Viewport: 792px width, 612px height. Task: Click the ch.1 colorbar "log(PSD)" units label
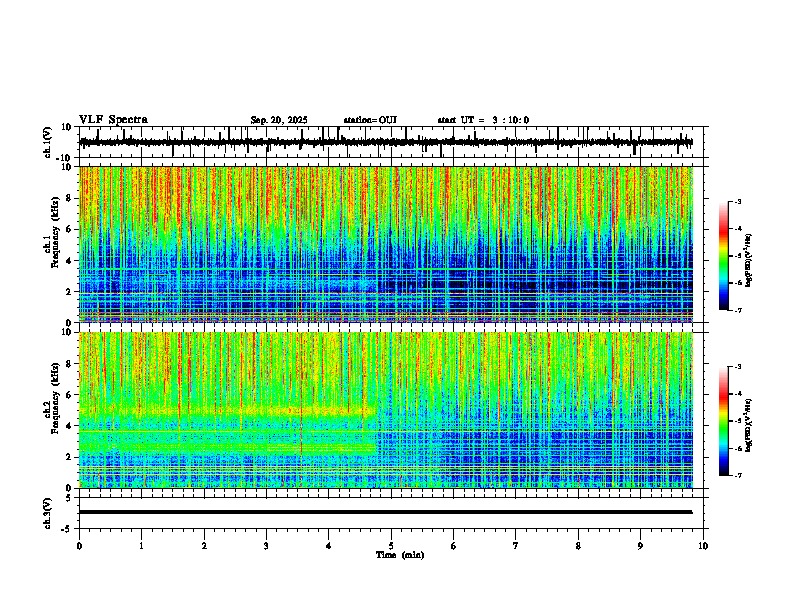[749, 261]
